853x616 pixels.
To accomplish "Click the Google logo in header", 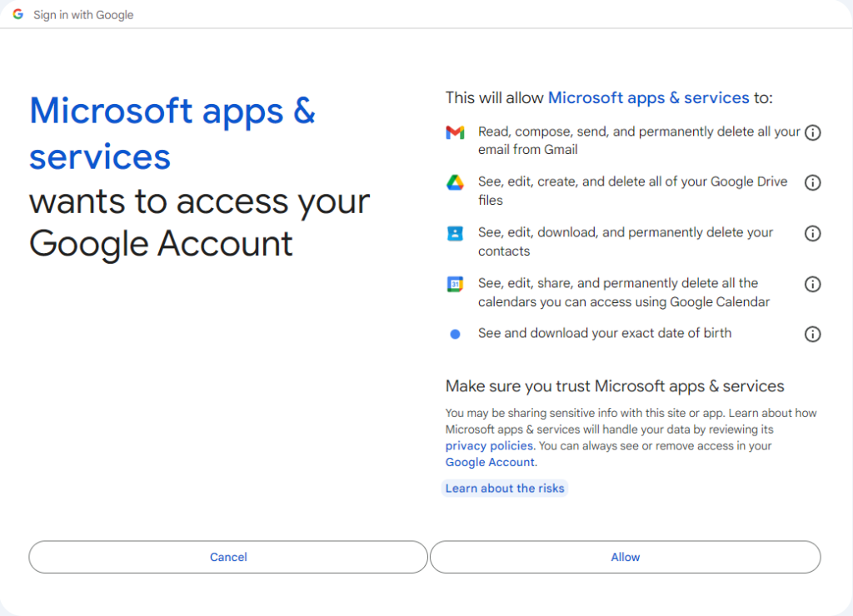I will click(18, 15).
